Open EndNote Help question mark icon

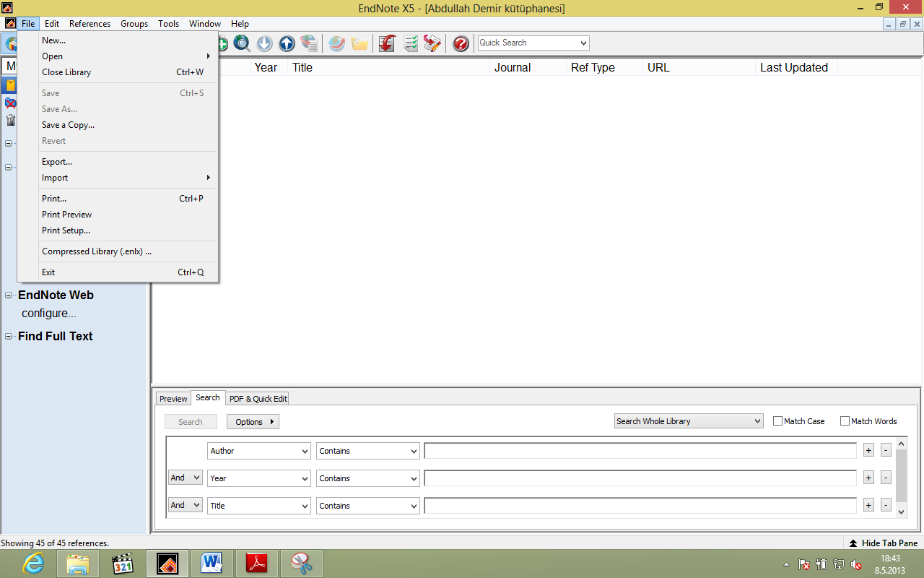tap(461, 43)
